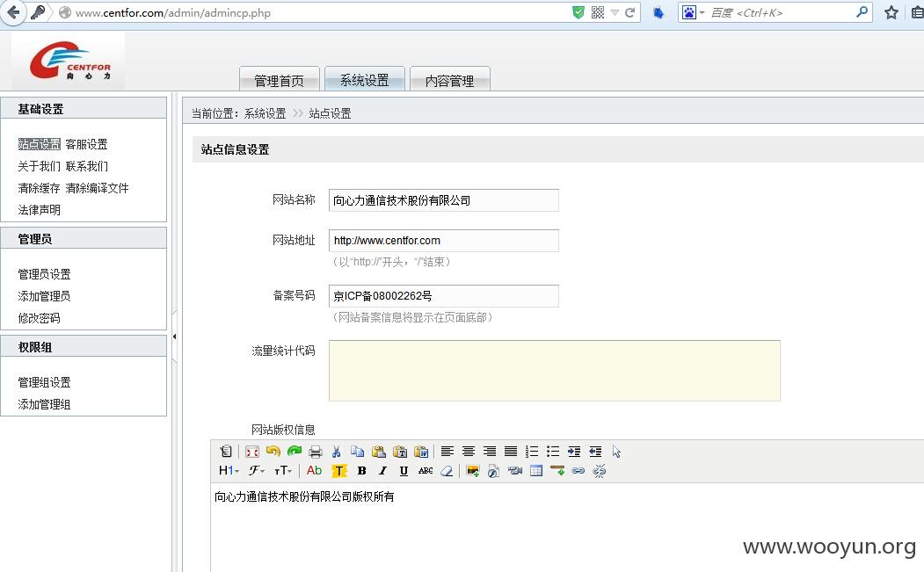Toggle bold formatting

click(362, 471)
